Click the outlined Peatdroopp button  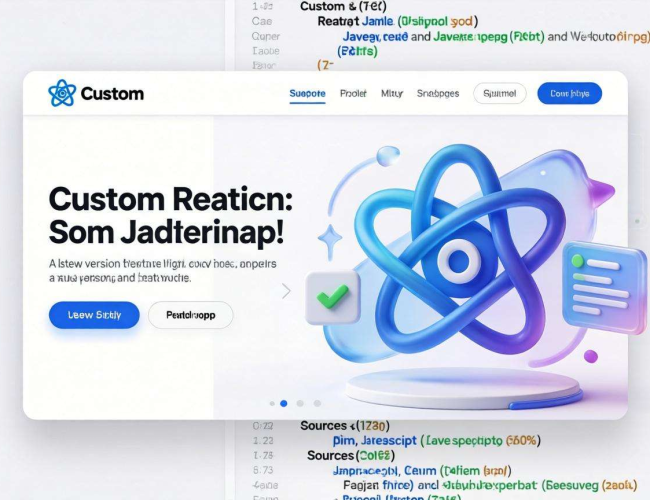[191, 315]
